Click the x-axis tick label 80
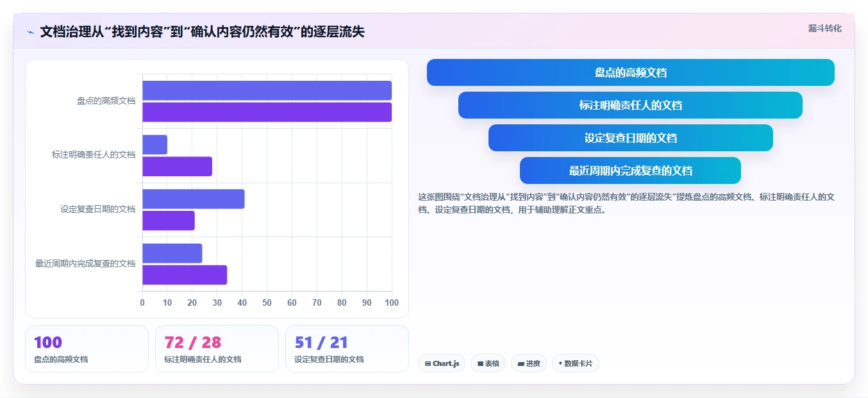Viewport: 868px width, 398px height. (x=342, y=303)
